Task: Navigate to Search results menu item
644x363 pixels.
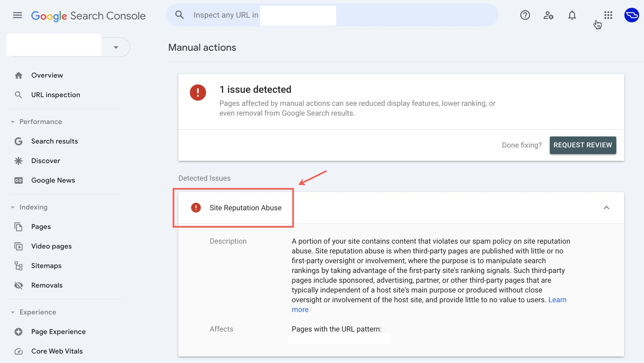Action: pyautogui.click(x=54, y=141)
